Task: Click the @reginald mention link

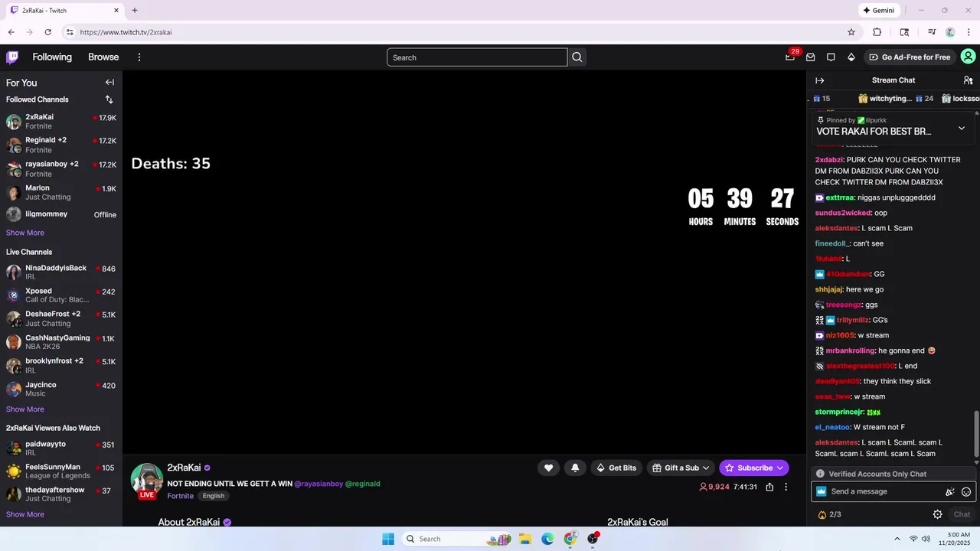Action: click(363, 484)
